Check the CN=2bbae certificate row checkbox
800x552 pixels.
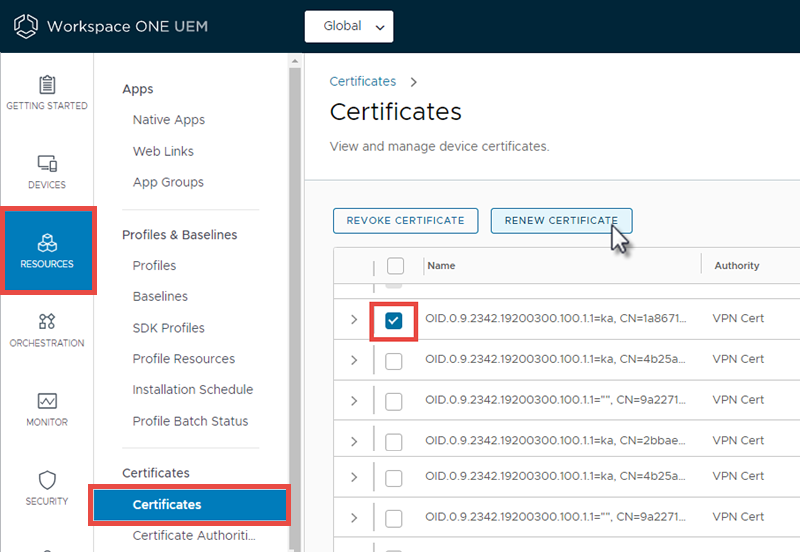393,442
